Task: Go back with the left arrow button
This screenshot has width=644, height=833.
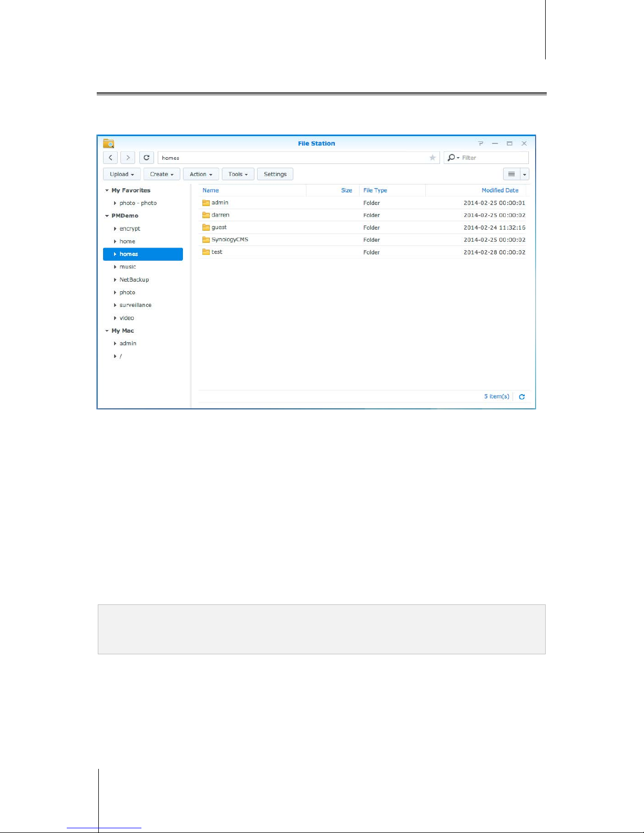Action: (110, 158)
